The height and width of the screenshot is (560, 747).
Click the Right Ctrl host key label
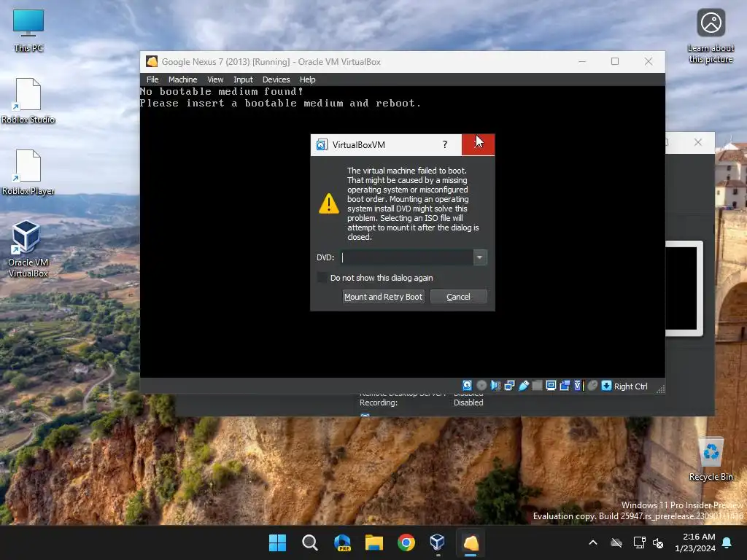tap(631, 386)
